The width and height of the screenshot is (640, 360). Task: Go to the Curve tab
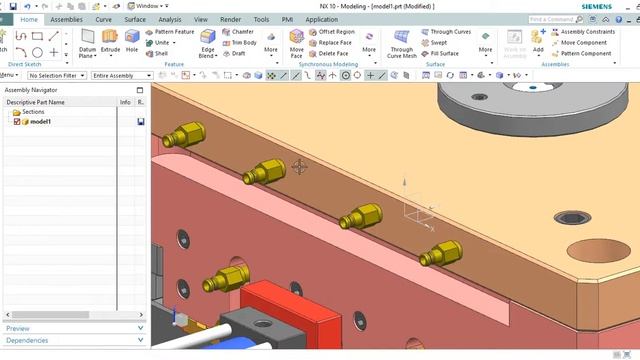click(103, 20)
